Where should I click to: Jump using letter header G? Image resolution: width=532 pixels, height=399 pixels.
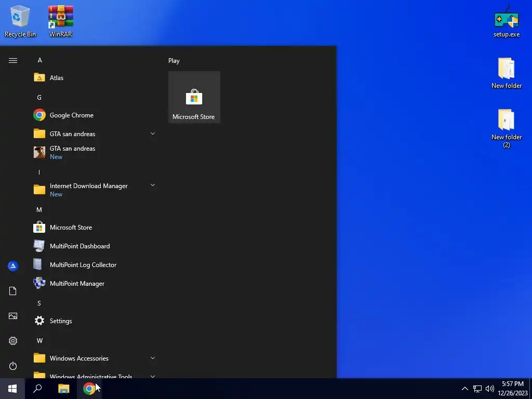coord(39,97)
